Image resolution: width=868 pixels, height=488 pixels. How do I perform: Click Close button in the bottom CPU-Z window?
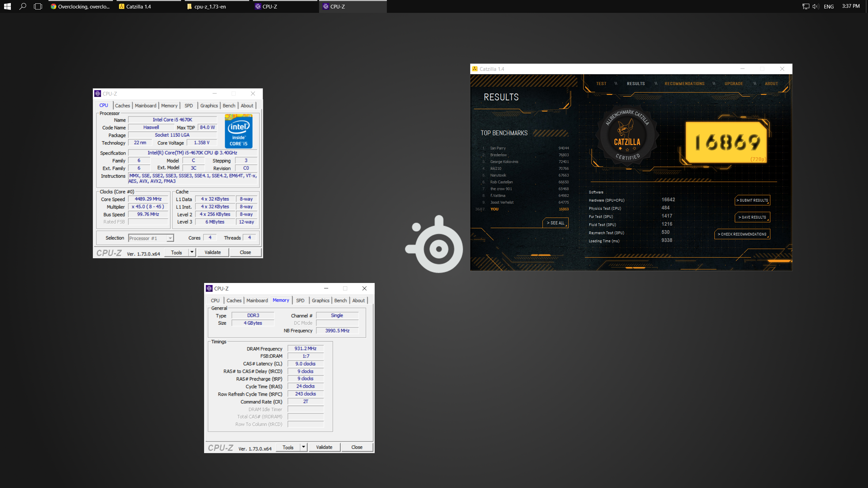[357, 447]
